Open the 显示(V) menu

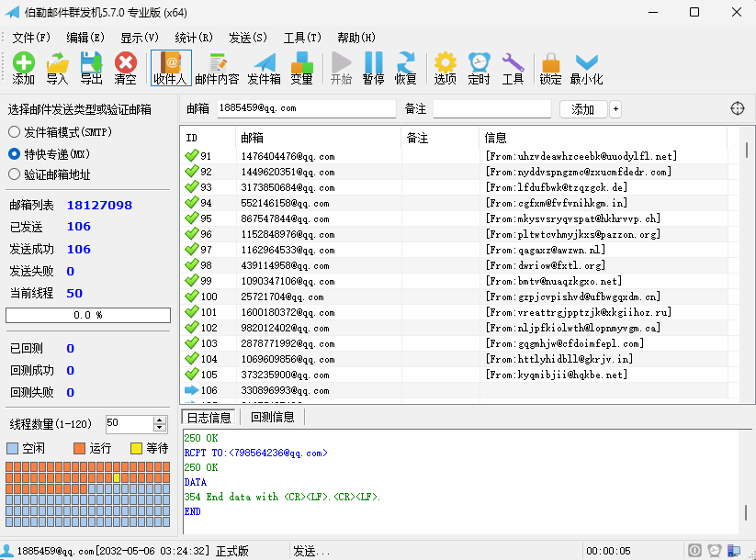140,38
